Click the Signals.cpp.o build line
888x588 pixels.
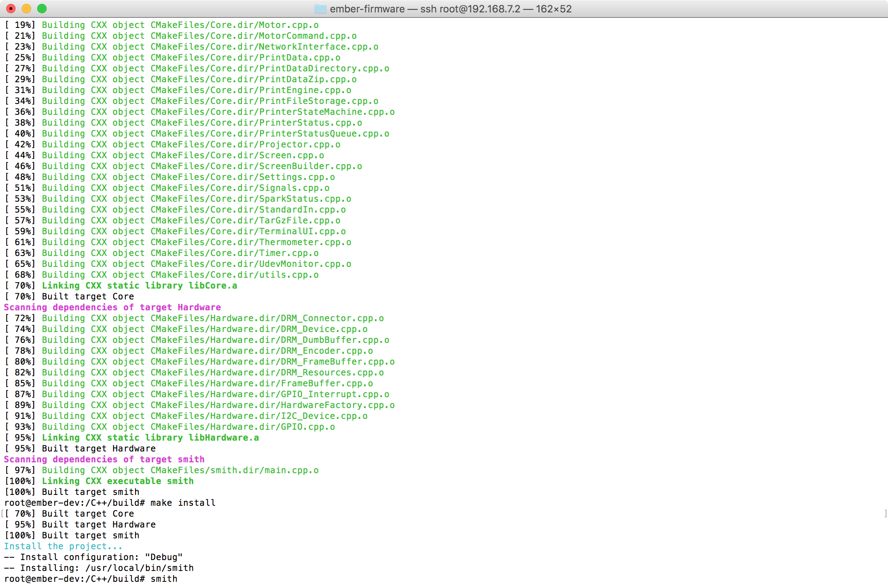click(167, 188)
